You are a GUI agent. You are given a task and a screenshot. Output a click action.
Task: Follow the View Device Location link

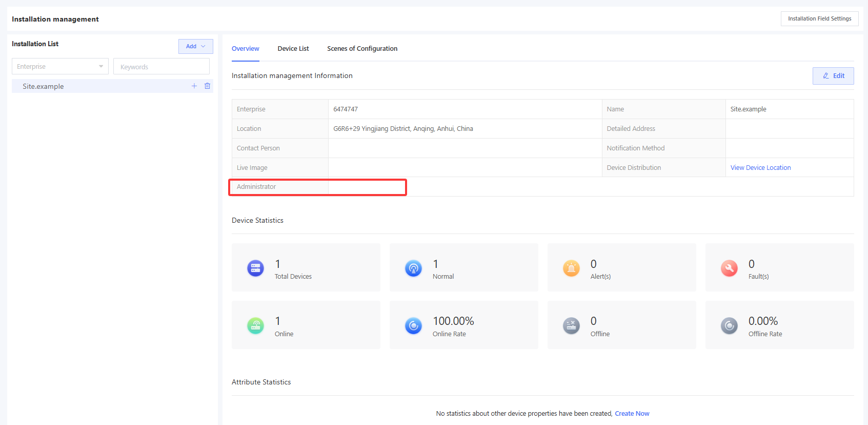point(760,168)
